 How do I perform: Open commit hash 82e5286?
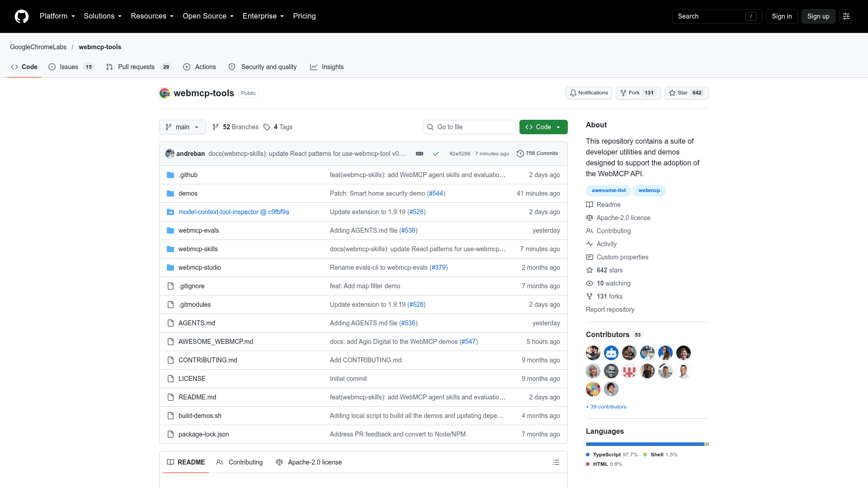(460, 154)
